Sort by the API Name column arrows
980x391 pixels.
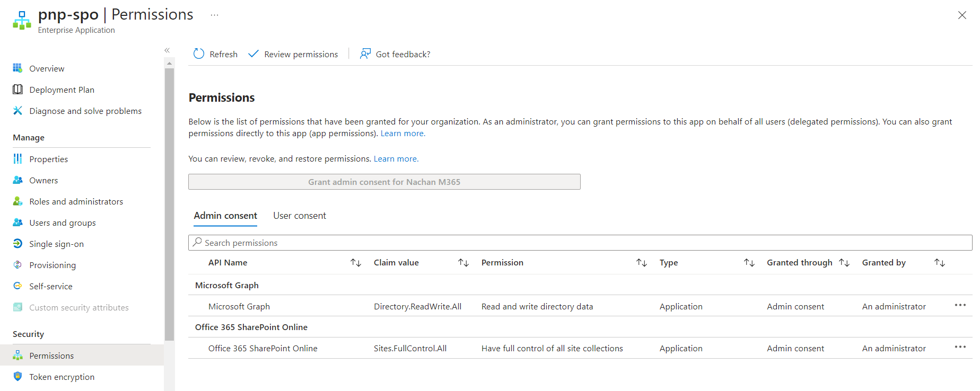pyautogui.click(x=356, y=263)
